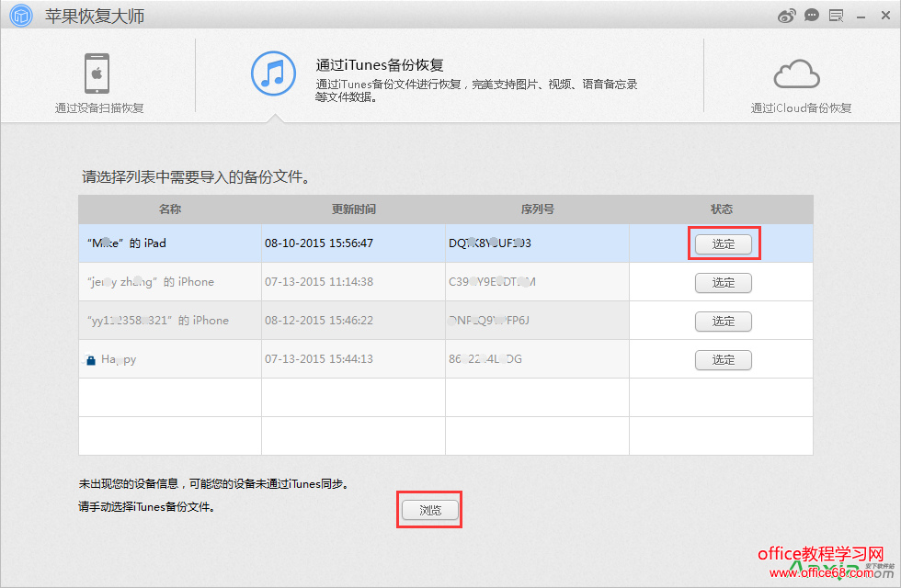Click the date 08-12-2015 15:46:22
Screen dimensions: 901x588
pos(319,320)
